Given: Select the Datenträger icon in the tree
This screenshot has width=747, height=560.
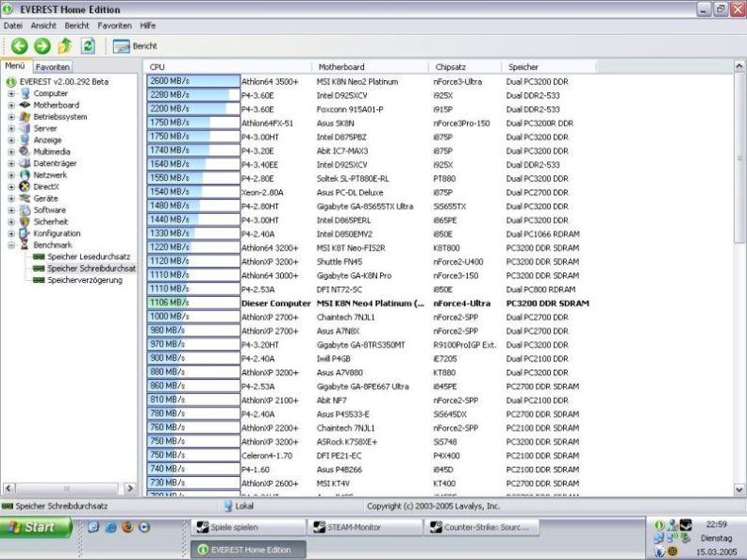Looking at the screenshot, I should click(x=25, y=163).
